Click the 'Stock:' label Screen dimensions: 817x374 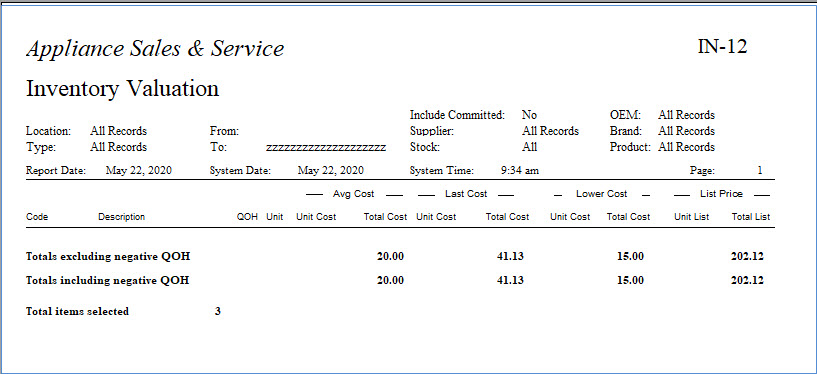(x=425, y=147)
